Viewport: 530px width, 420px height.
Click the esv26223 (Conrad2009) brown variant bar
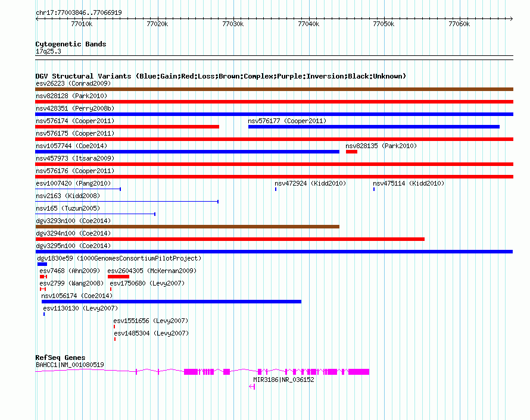pos(274,89)
